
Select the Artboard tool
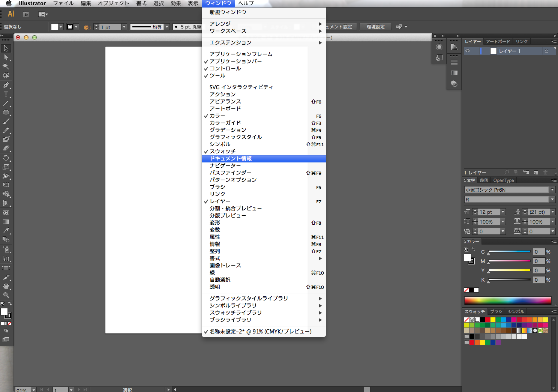click(6, 268)
